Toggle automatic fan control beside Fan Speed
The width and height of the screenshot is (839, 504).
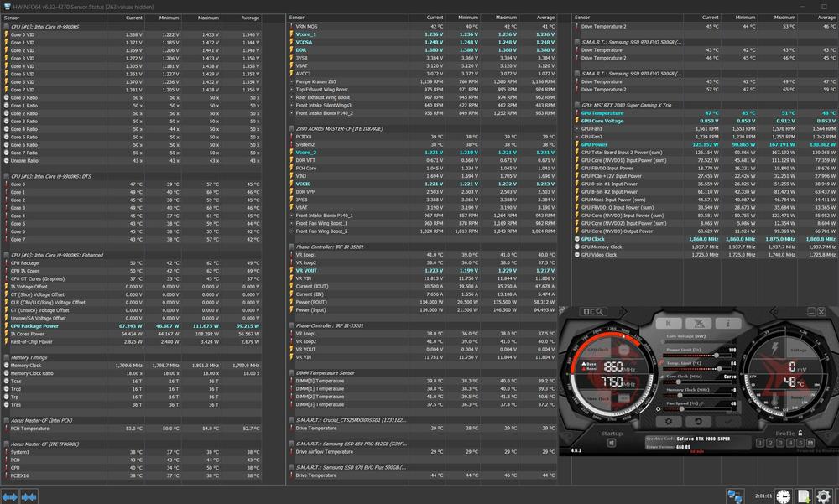pyautogui.click(x=658, y=409)
